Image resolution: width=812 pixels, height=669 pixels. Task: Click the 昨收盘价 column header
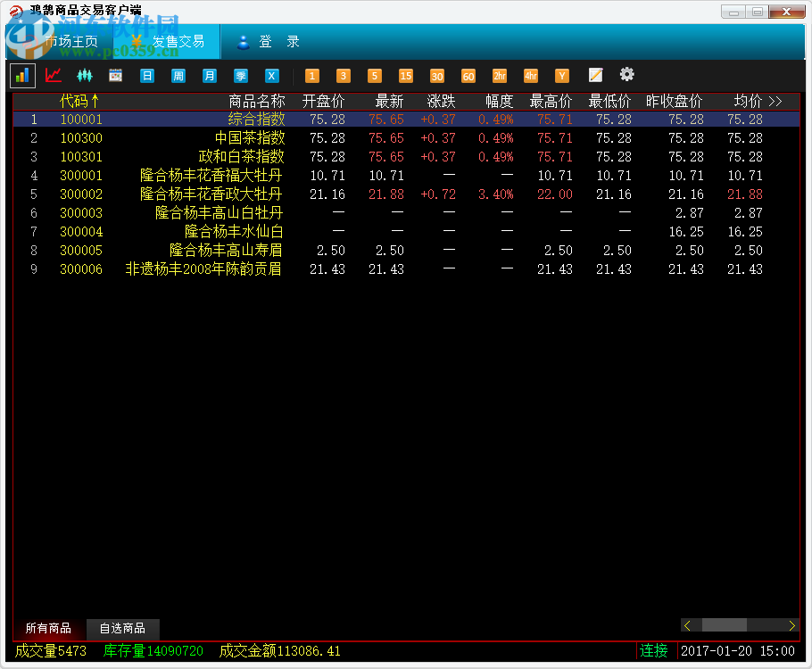click(675, 101)
